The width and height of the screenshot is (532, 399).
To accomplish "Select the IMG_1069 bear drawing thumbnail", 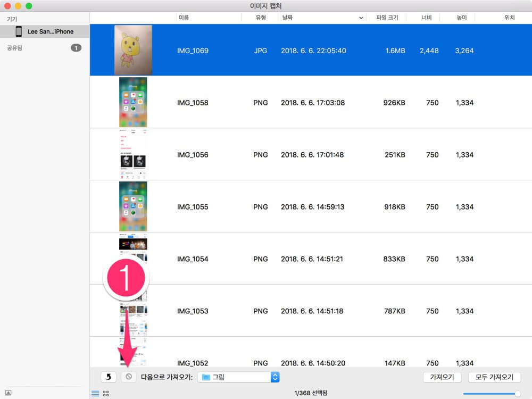I will [133, 50].
